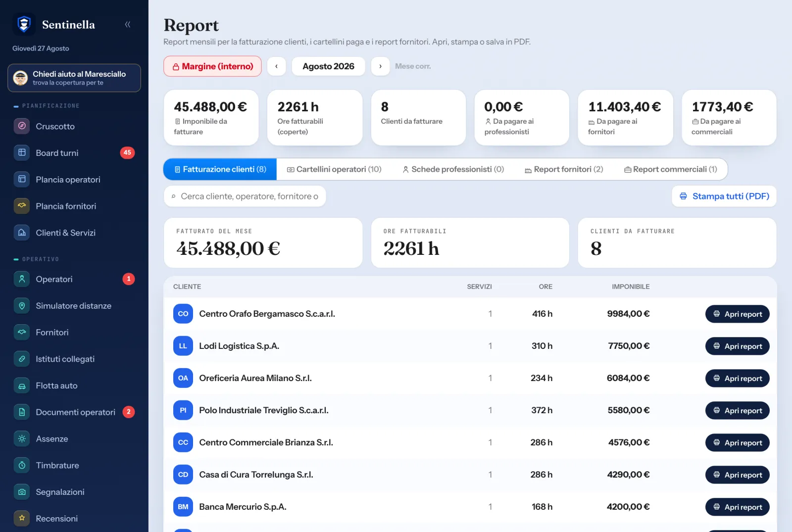
Task: Switch to Report commerciali (1) tab
Action: coord(670,169)
